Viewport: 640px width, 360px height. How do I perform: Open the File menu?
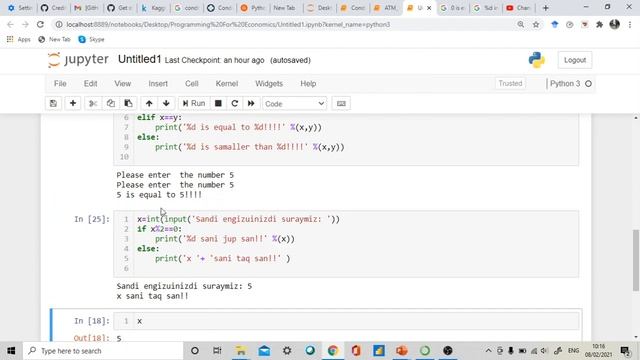(x=60, y=84)
